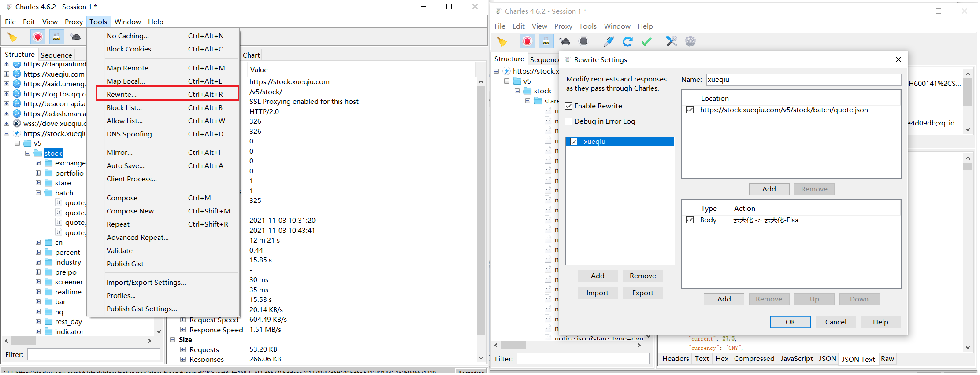Click the Export button
The width and height of the screenshot is (980, 375).
point(643,293)
